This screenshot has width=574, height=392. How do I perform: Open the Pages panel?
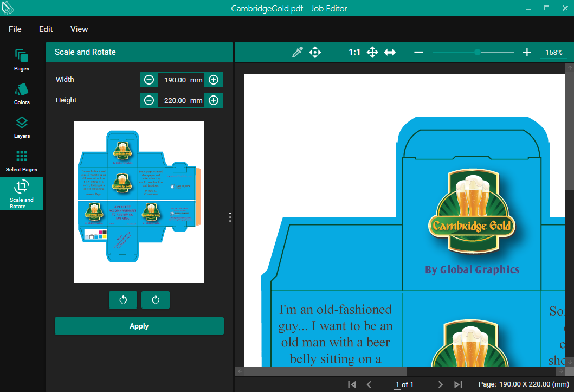(x=22, y=60)
